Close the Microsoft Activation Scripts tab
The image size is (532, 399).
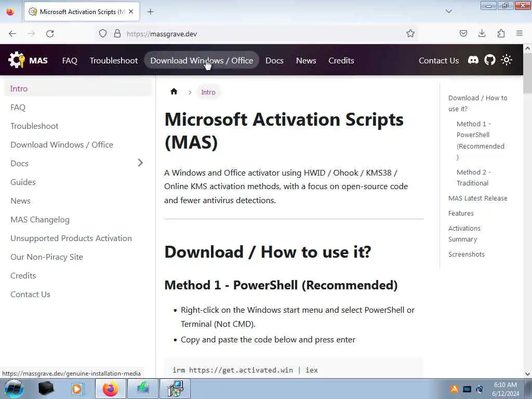click(131, 11)
